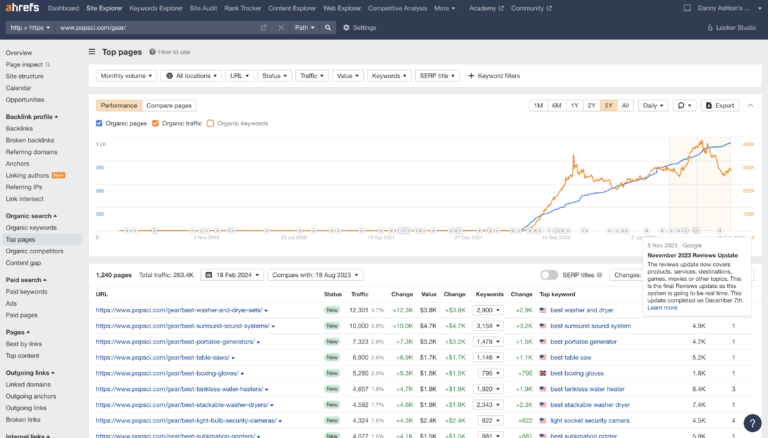Screen dimensions: 768x438
Task: Open protocol http + https dropdown
Action: (30, 27)
